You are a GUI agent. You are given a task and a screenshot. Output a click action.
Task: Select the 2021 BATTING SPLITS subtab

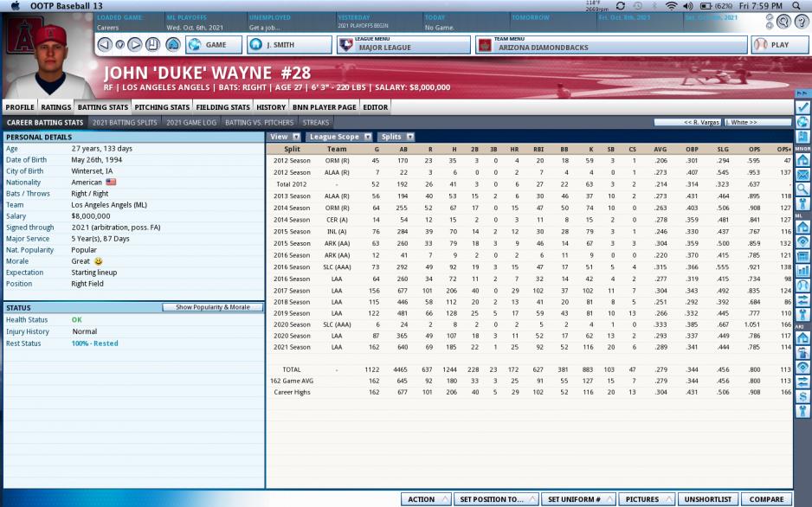pos(125,123)
